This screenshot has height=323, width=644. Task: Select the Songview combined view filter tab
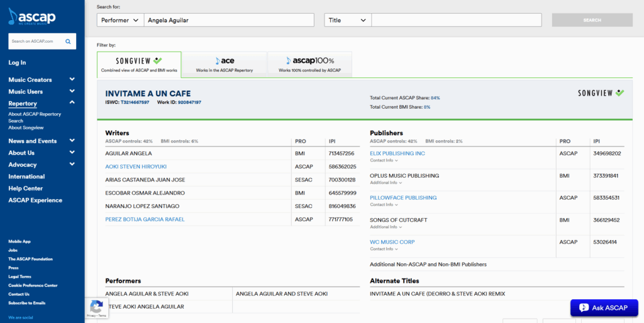(x=139, y=65)
